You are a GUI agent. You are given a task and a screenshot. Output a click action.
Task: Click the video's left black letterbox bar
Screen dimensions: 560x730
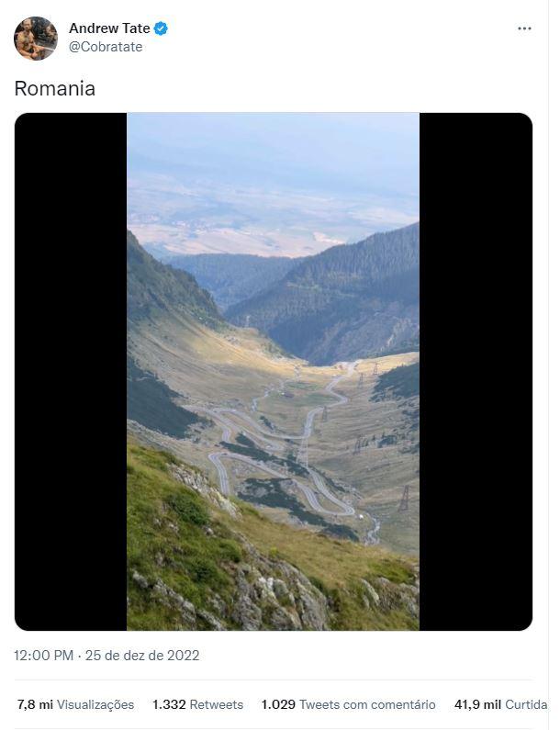71,372
